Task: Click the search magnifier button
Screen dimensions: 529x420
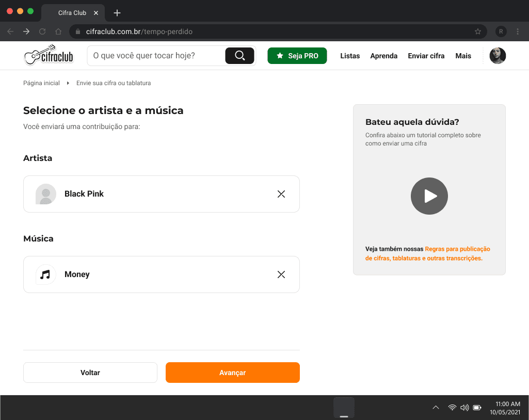Action: pyautogui.click(x=239, y=56)
